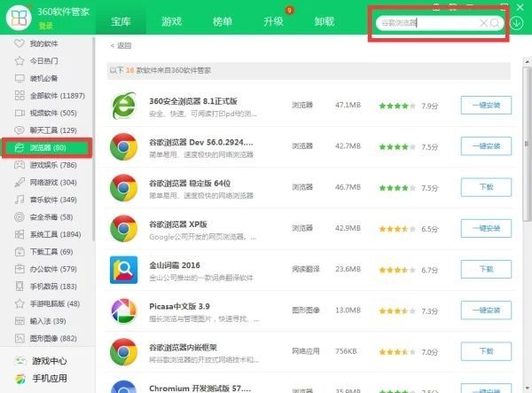Select 全部软件 grid icon
Image resolution: width=532 pixels, height=393 pixels.
(x=20, y=95)
